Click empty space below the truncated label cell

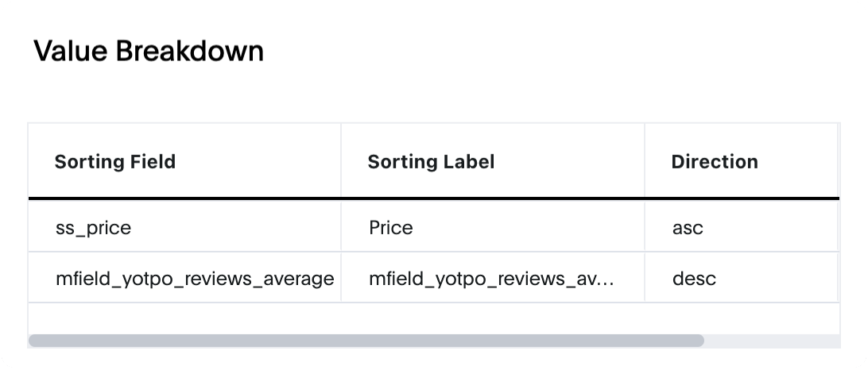click(x=493, y=318)
